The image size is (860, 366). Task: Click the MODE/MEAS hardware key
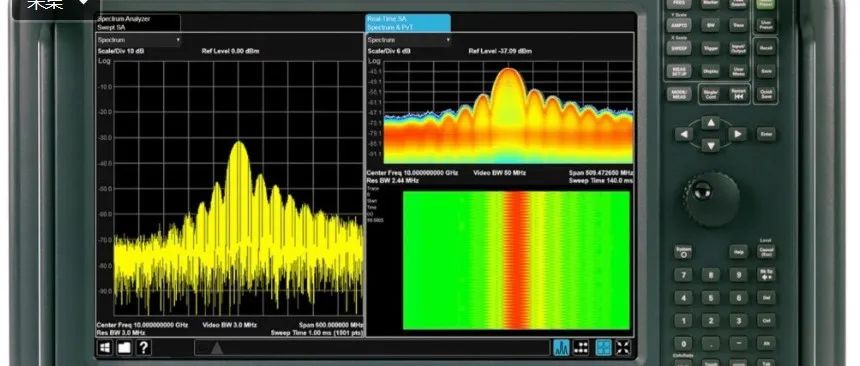(678, 94)
